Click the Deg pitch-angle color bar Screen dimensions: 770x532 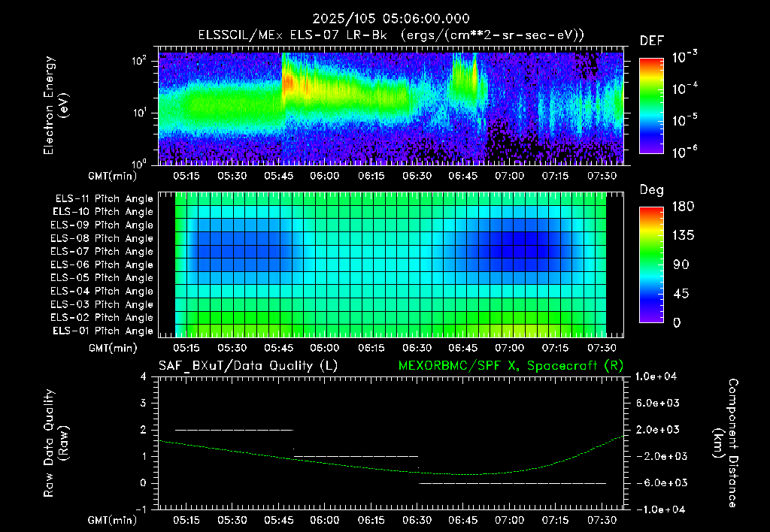click(651, 264)
